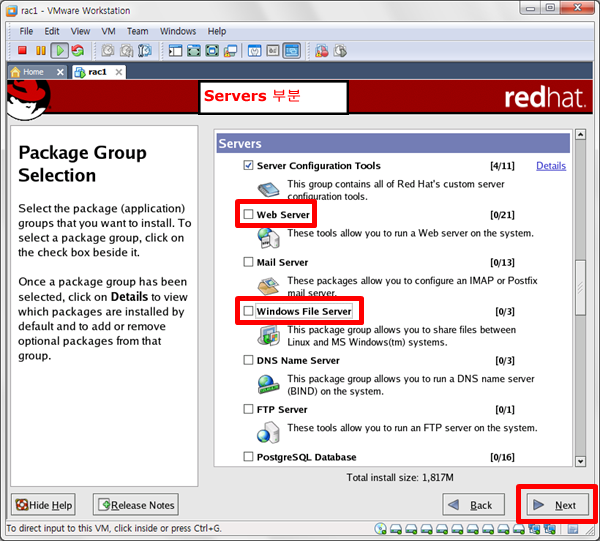Click the Take Snapshot clock icon

(x=108, y=51)
